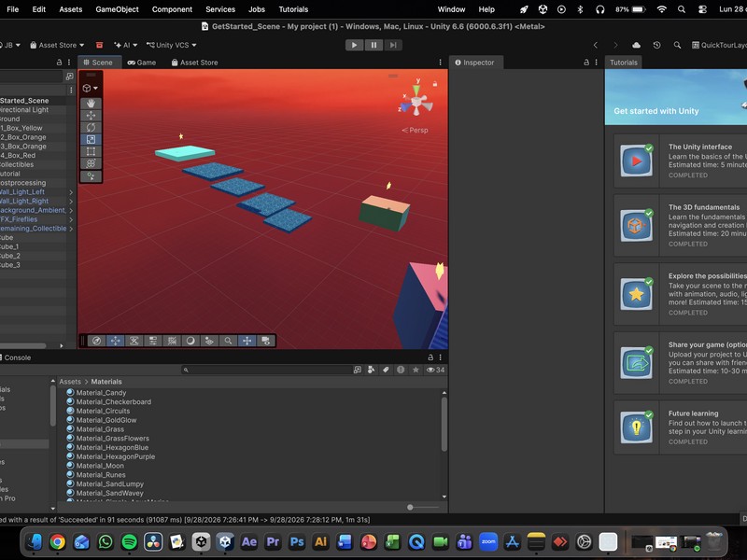Click the camera icon in Scene bottom toolbar
Viewport: 747px width, 560px height.
tap(266, 341)
